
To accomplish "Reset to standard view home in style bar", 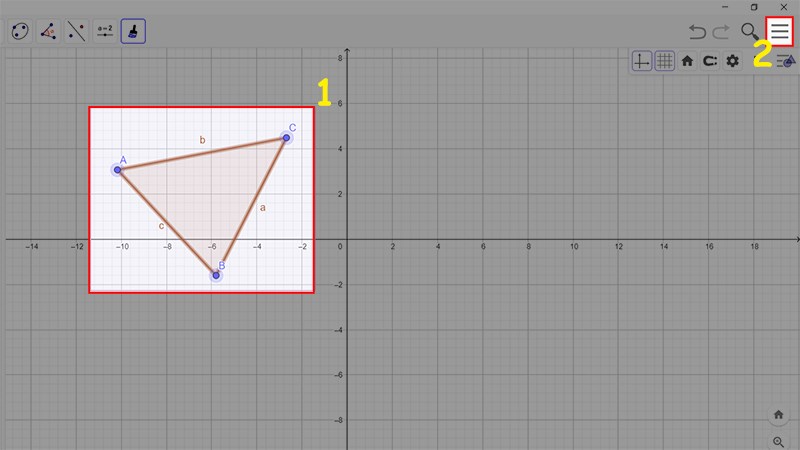I will (687, 61).
